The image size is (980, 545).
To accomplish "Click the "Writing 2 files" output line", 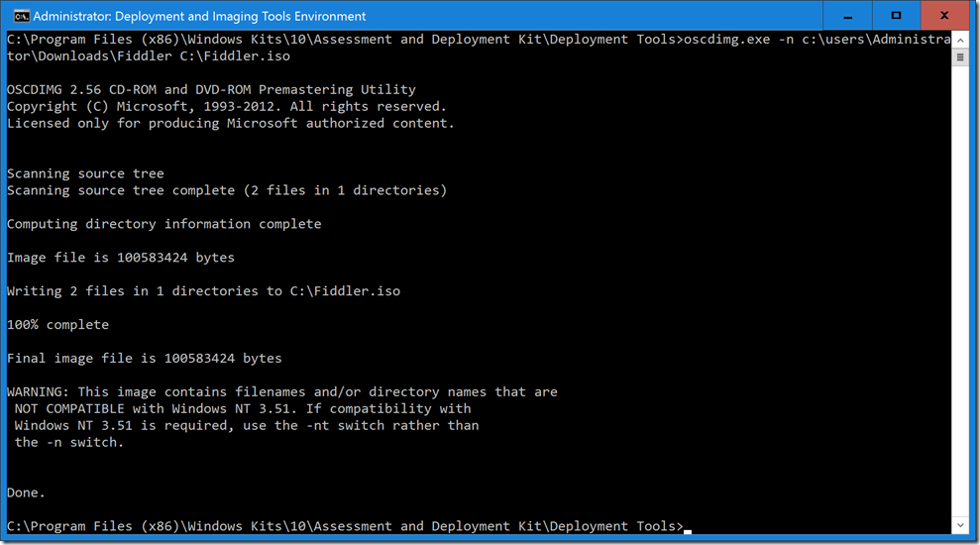I will (203, 291).
